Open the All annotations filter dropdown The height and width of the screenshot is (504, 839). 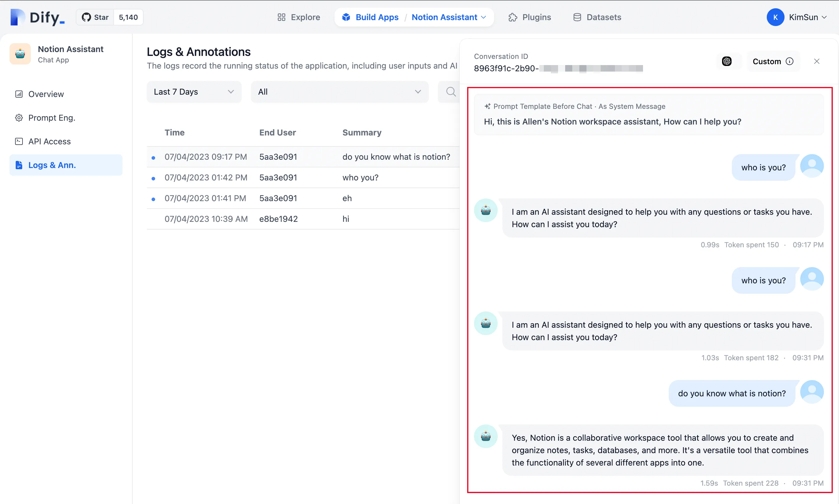click(339, 92)
